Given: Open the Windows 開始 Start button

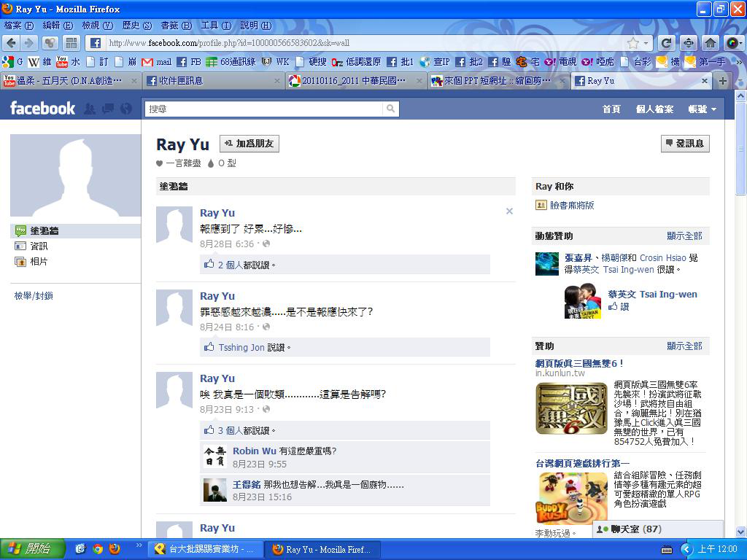Looking at the screenshot, I should click(x=31, y=549).
